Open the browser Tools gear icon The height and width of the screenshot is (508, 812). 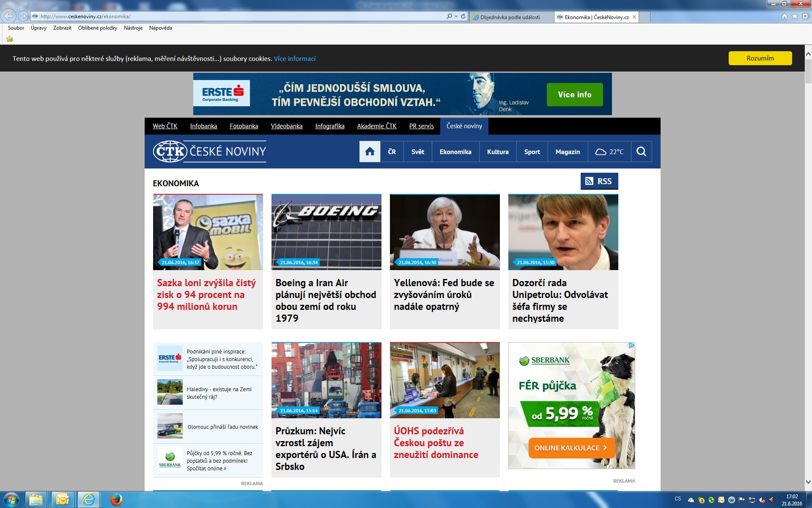pyautogui.click(x=805, y=17)
